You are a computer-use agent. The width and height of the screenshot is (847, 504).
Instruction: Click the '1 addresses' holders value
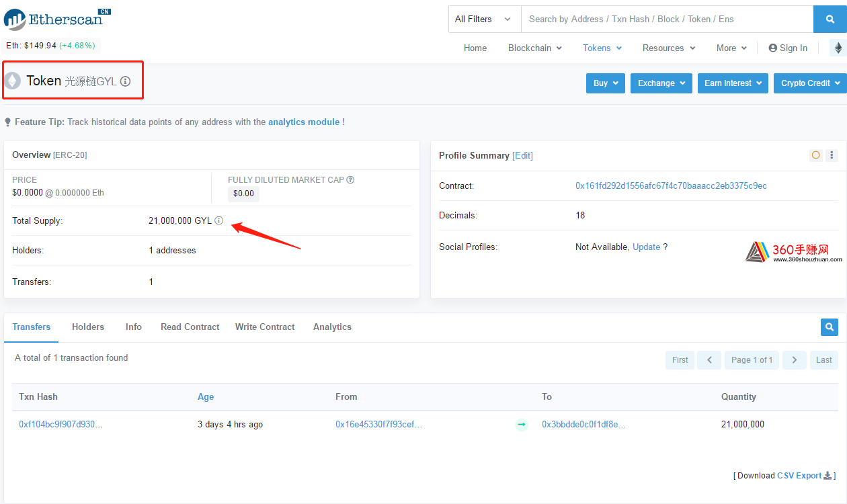[172, 251]
